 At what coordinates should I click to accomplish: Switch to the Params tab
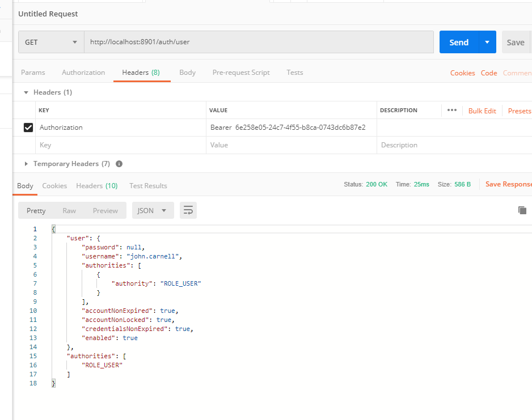[33, 73]
